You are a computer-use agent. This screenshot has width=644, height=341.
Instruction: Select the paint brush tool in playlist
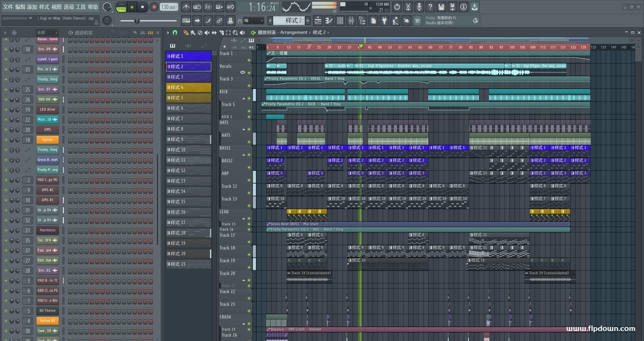click(193, 33)
